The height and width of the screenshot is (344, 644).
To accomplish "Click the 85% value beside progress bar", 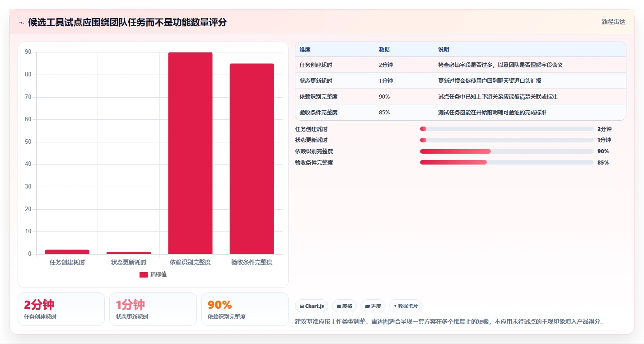I will pyautogui.click(x=603, y=163).
